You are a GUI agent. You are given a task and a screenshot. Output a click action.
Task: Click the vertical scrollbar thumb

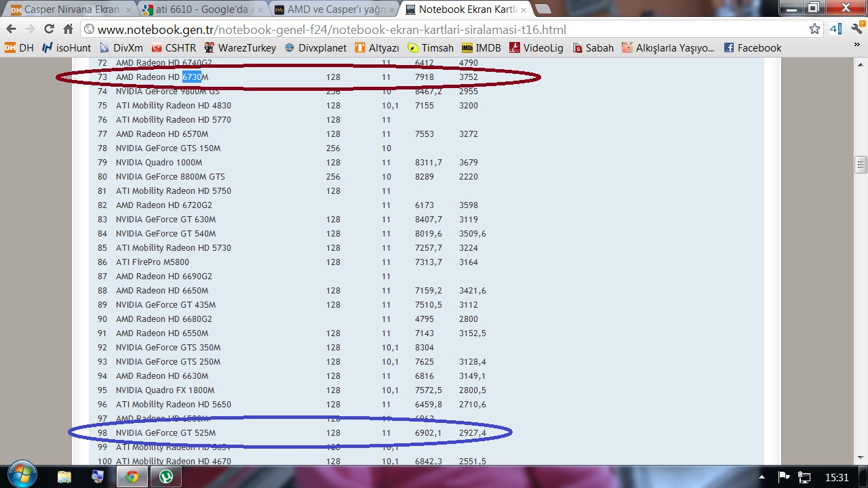point(861,164)
